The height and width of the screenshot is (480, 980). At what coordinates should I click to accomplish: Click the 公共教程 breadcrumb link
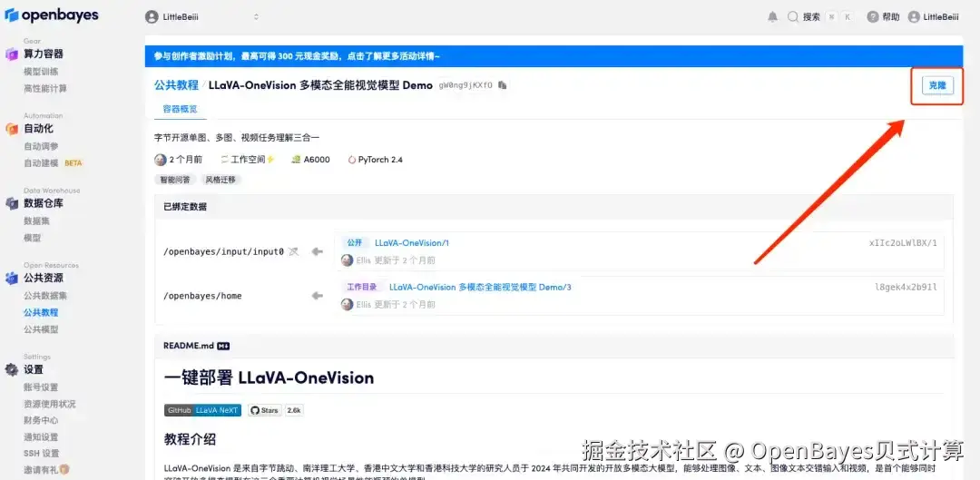tap(176, 85)
